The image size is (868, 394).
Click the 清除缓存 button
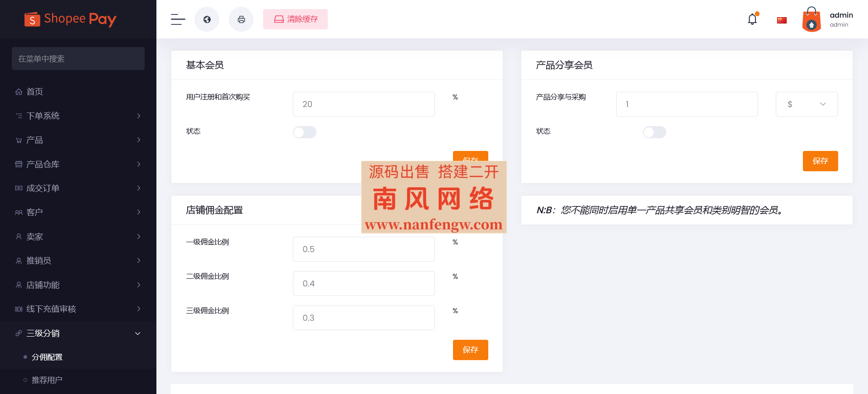click(x=295, y=19)
